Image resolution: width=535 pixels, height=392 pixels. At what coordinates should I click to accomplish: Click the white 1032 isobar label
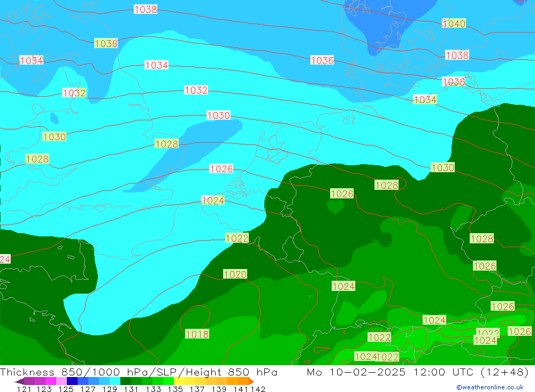coord(196,90)
